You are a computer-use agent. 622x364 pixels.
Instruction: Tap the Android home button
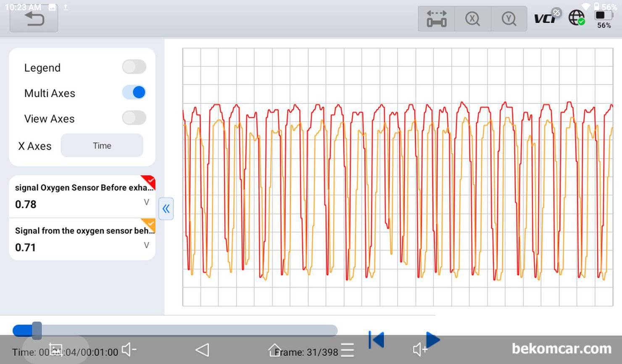(x=274, y=350)
